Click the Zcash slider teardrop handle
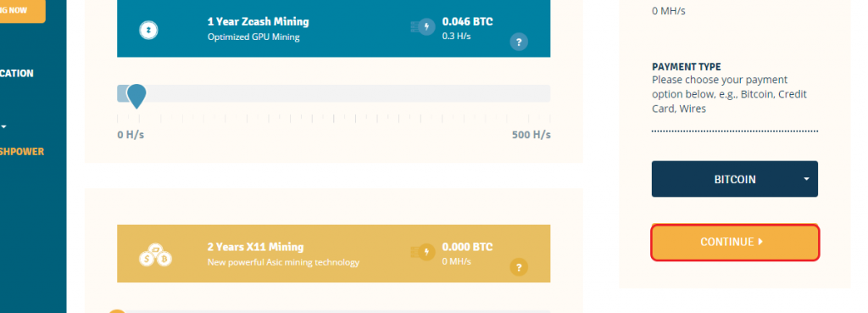Image resolution: width=868 pixels, height=313 pixels. coord(136,97)
